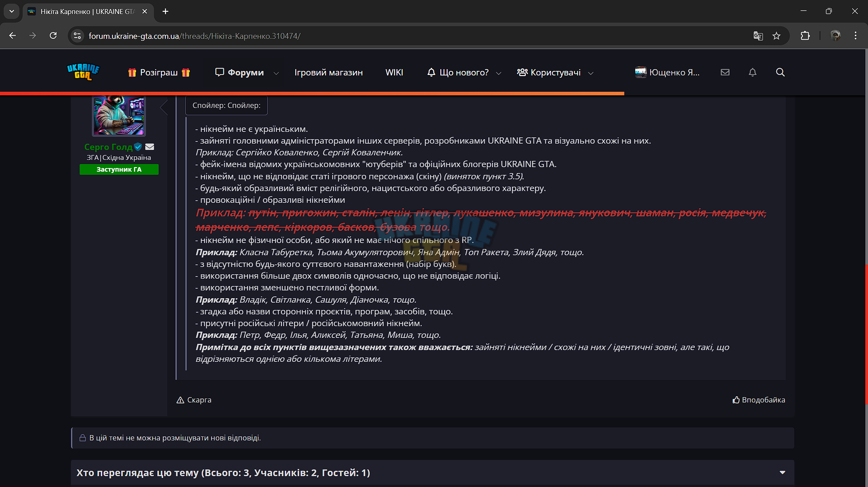The width and height of the screenshot is (868, 487).
Task: Click Серго Голд avatar image
Action: click(x=119, y=116)
